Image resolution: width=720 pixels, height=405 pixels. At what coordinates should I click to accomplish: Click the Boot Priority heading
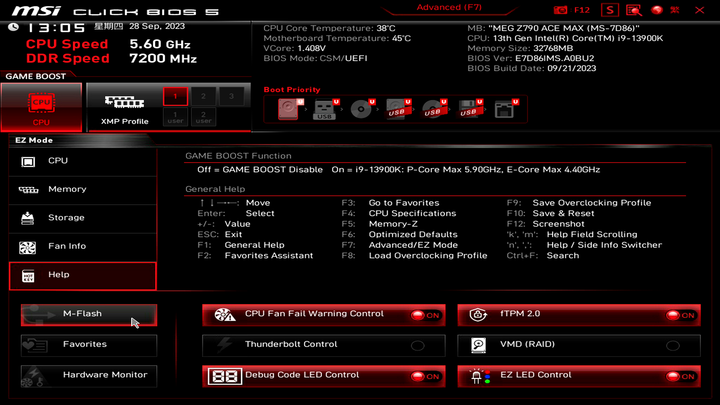292,90
